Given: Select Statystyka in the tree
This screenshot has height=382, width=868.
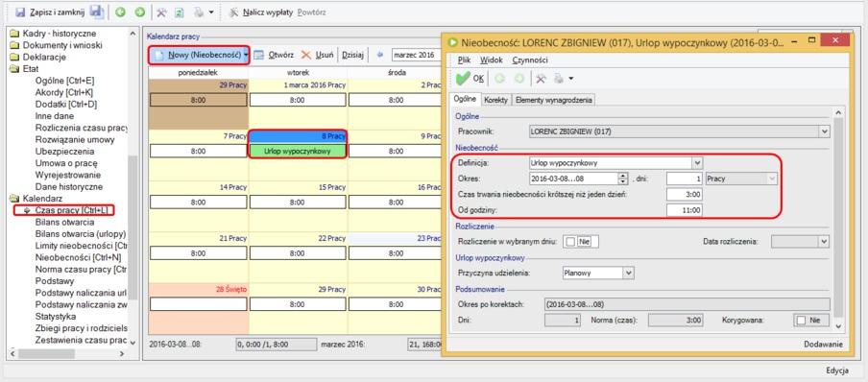Looking at the screenshot, I should pyautogui.click(x=56, y=317).
